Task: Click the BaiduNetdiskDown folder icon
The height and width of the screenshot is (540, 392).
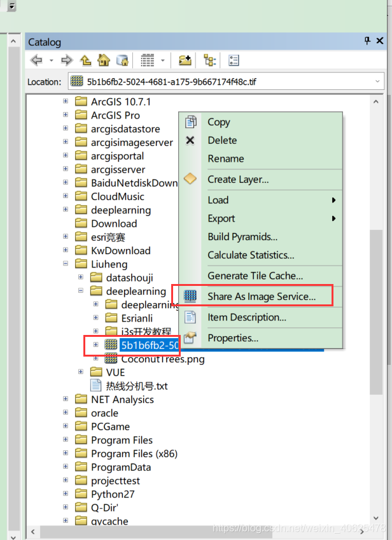Action: (x=81, y=182)
